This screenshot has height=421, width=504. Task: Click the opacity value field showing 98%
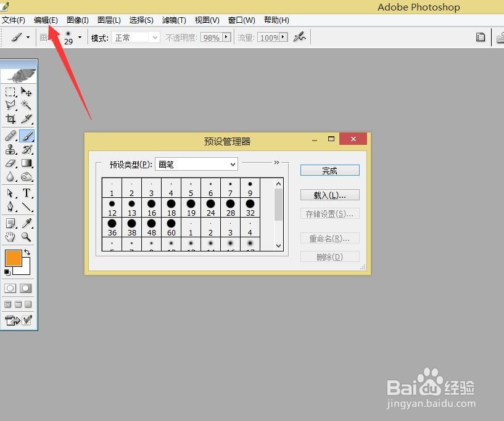pos(212,38)
